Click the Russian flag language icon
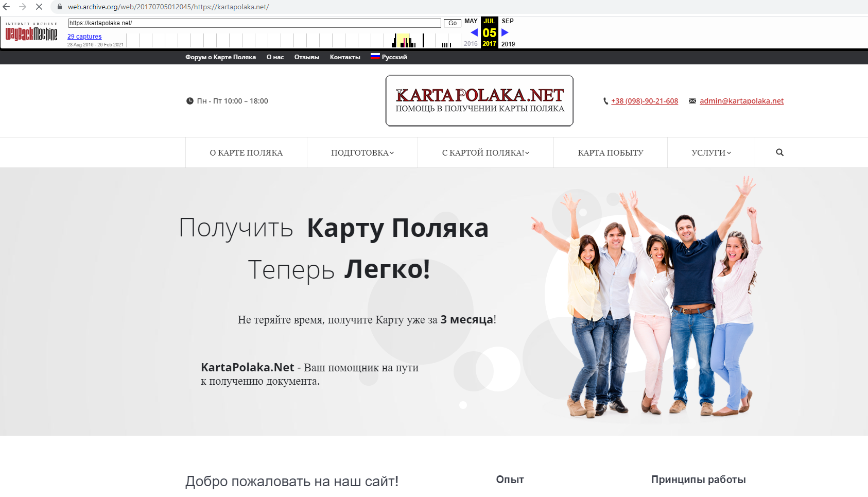Viewport: 868px width, 497px height. 375,57
